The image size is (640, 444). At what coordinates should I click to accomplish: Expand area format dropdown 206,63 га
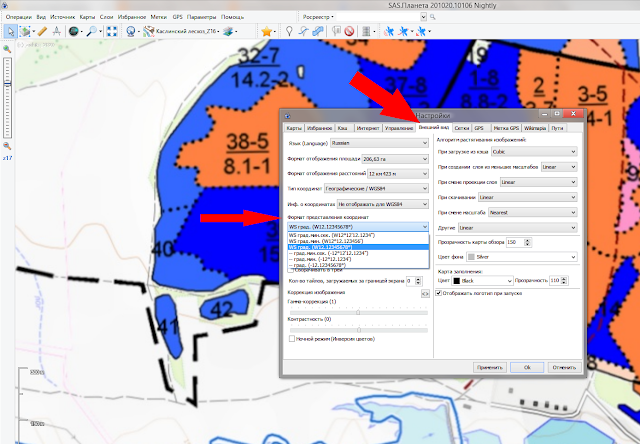point(395,159)
